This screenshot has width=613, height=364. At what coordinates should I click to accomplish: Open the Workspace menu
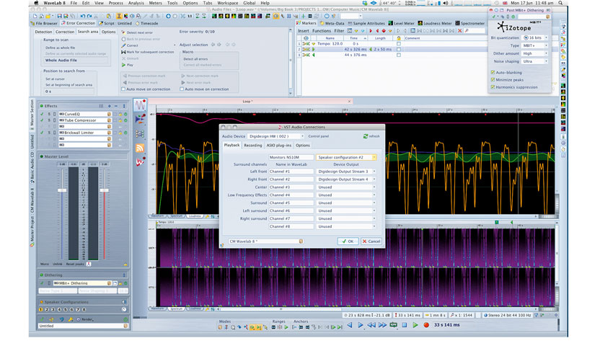click(x=227, y=3)
